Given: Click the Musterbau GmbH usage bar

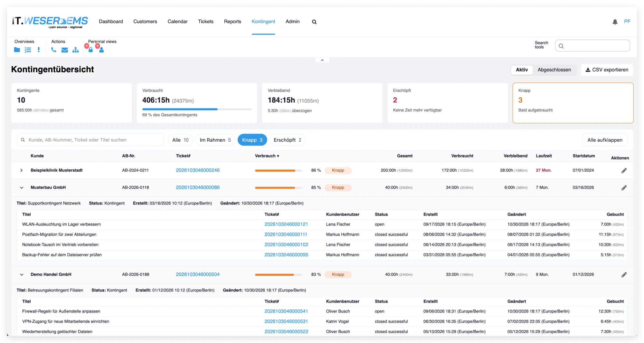Looking at the screenshot, I should [278, 187].
